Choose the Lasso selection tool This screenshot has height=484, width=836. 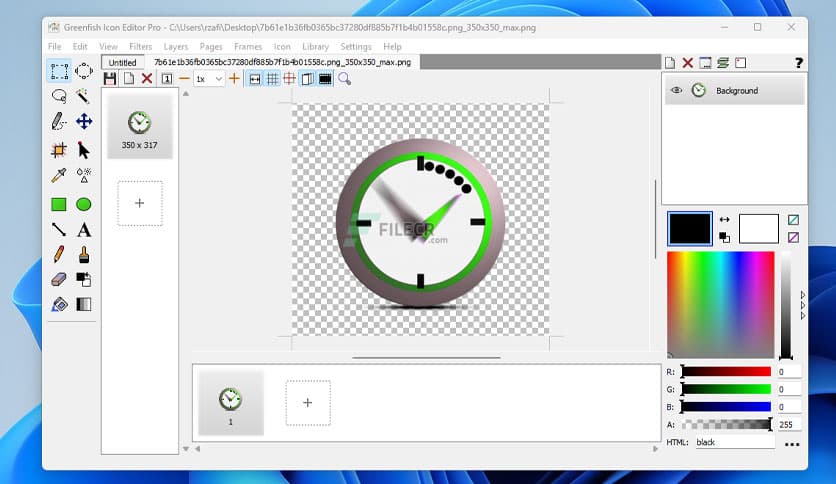[59, 96]
